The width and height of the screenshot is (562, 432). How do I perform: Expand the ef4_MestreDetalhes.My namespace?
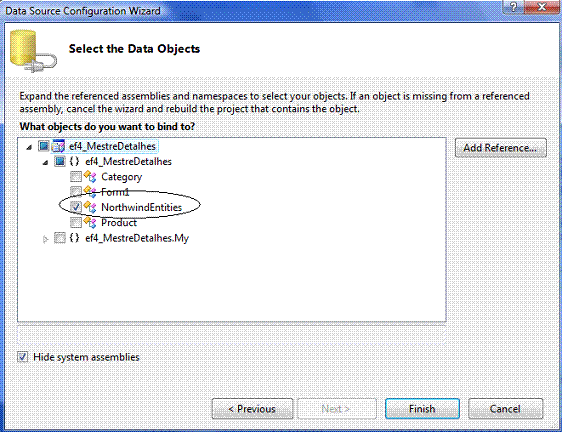coord(45,239)
